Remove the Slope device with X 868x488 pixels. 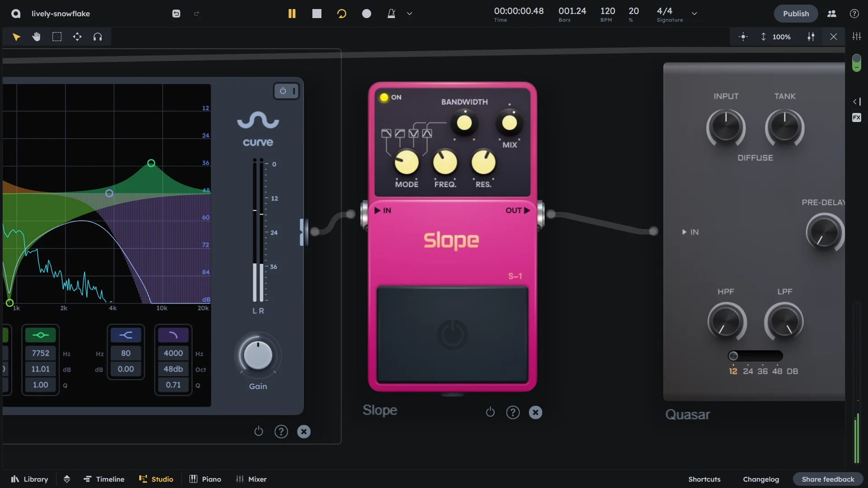tap(535, 412)
